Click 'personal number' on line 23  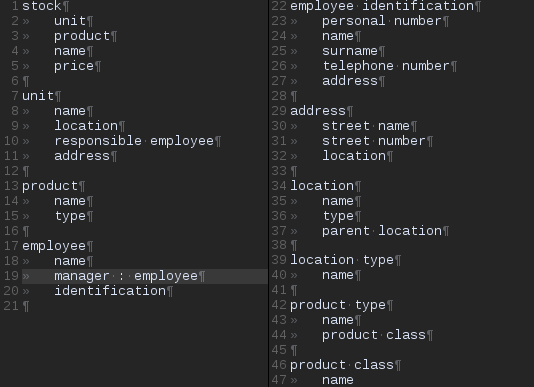(382, 21)
